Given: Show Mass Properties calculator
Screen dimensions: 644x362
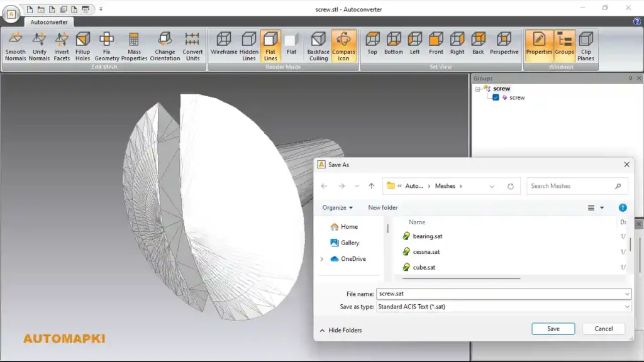Looking at the screenshot, I should [x=134, y=46].
